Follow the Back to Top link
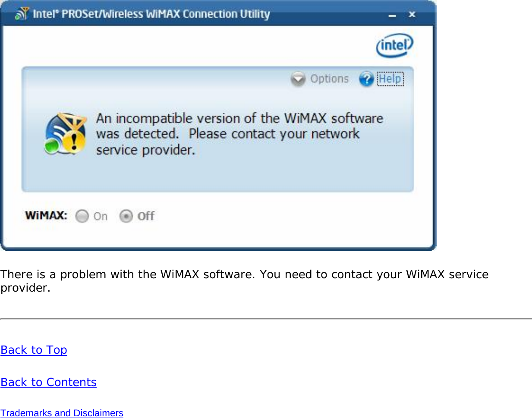The image size is (532, 418). (x=34, y=350)
